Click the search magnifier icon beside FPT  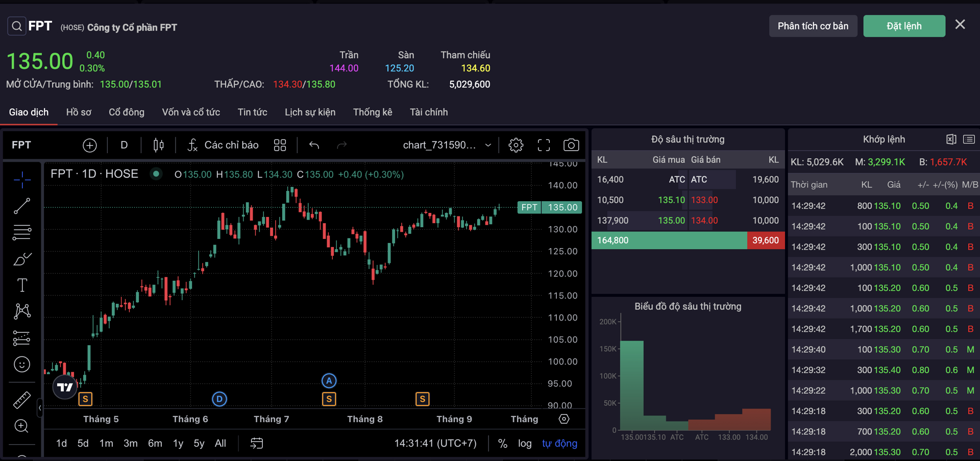(x=17, y=26)
